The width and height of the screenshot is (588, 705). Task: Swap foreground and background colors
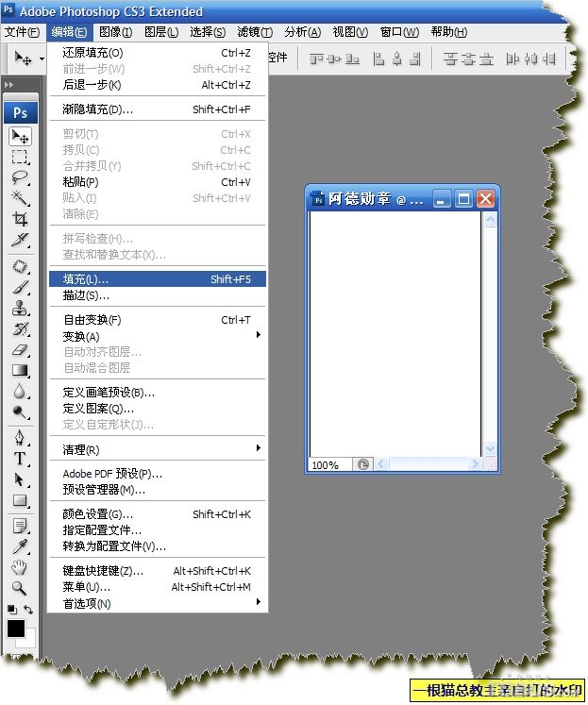(28, 610)
